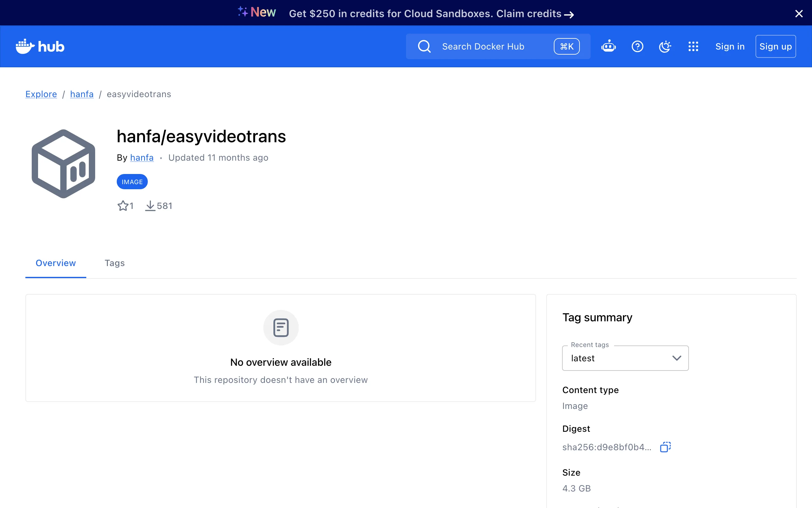This screenshot has height=508, width=812.
Task: Open the apps grid menu icon
Action: (x=693, y=46)
